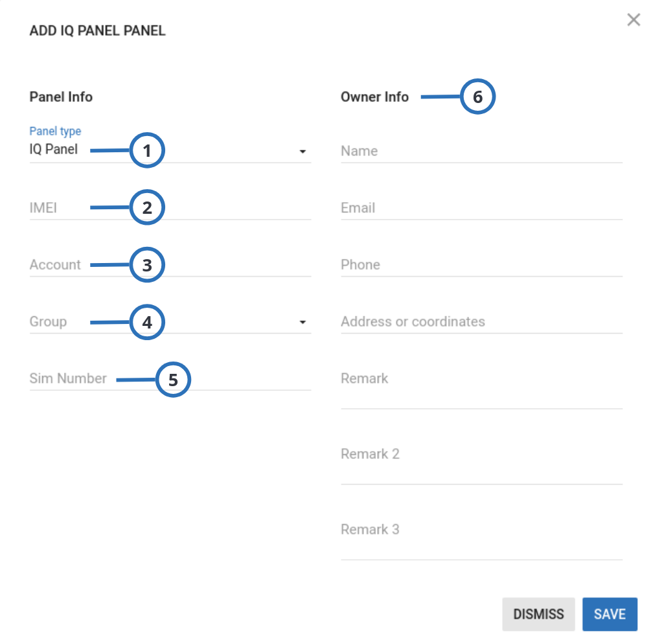Open the Group dropdown caret
The width and height of the screenshot is (651, 644).
tap(303, 322)
